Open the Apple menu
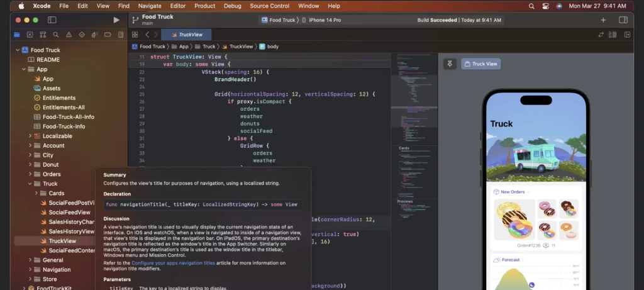The image size is (644, 290). click(21, 6)
